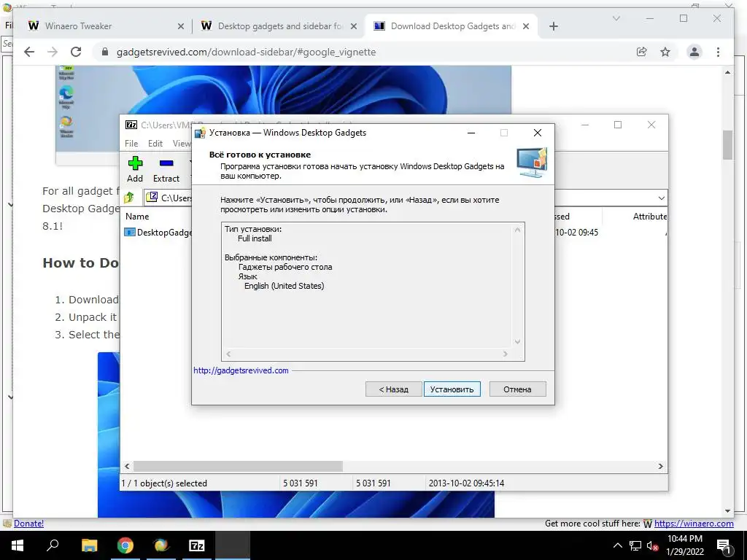
Task: Click the taskbar clock showing 10:44 PM
Action: point(684,545)
